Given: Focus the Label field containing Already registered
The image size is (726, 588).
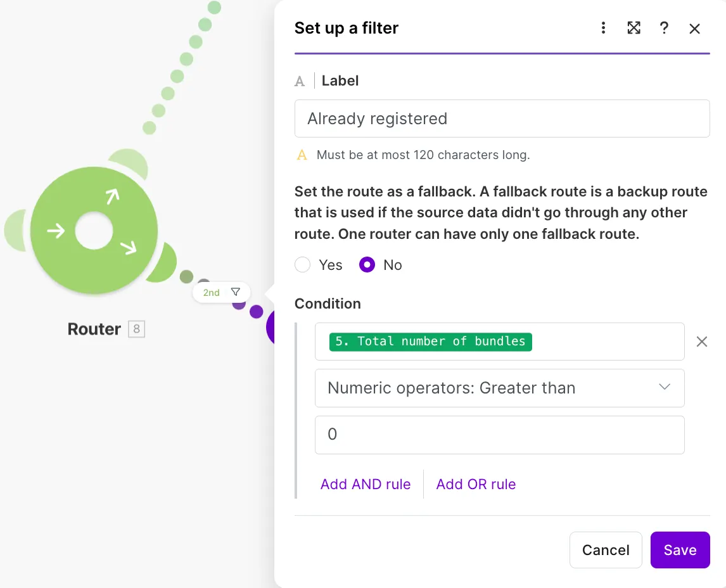Looking at the screenshot, I should pyautogui.click(x=502, y=118).
